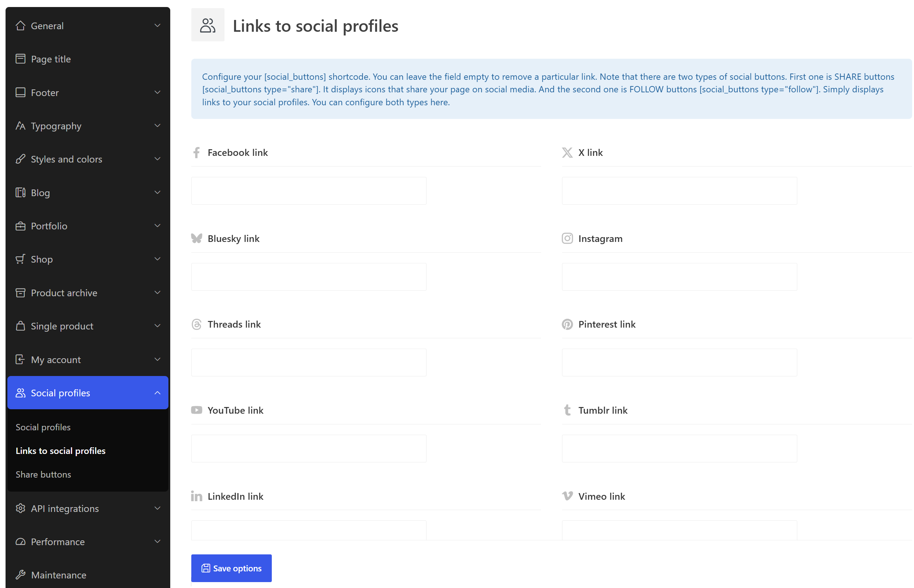This screenshot has height=588, width=914.
Task: Click the Facebook icon beside Facebook link
Action: [196, 152]
